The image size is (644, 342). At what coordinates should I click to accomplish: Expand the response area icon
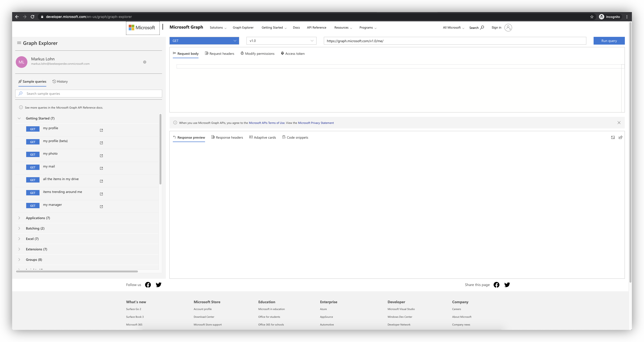pos(613,137)
